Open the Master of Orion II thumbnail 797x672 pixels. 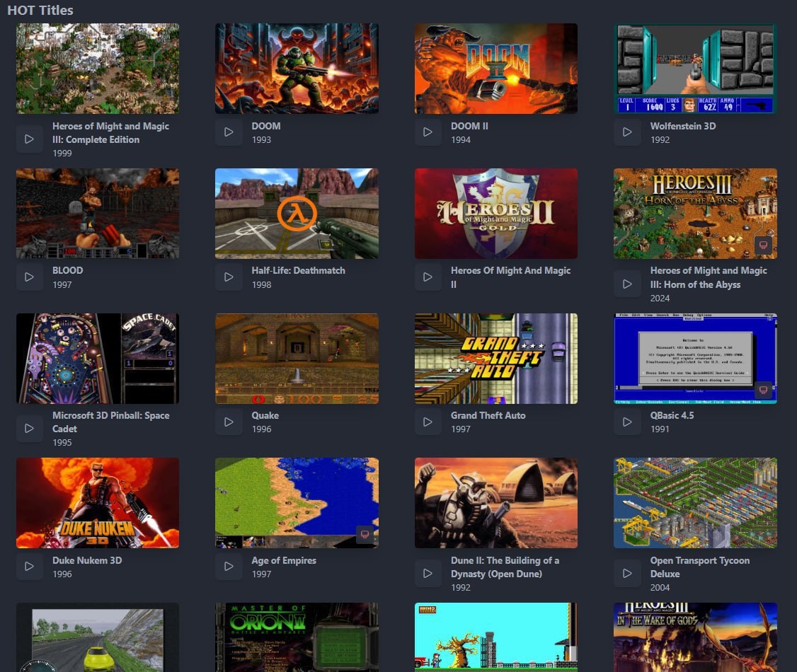coord(297,637)
